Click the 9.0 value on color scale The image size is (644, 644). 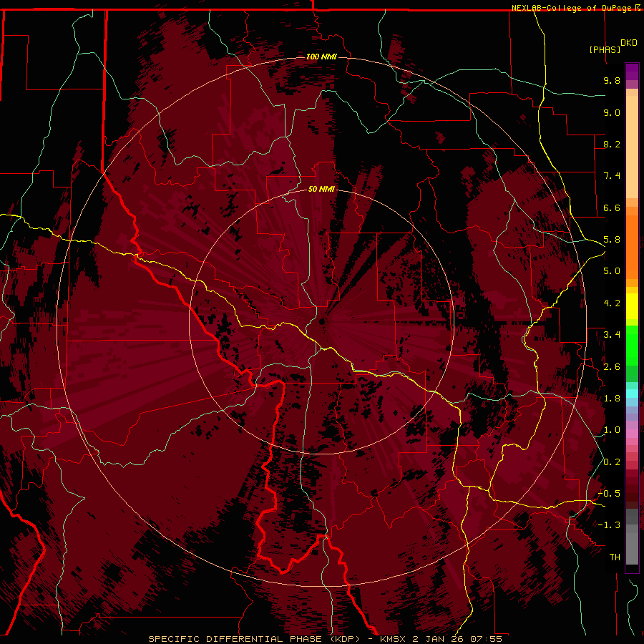pyautogui.click(x=612, y=112)
